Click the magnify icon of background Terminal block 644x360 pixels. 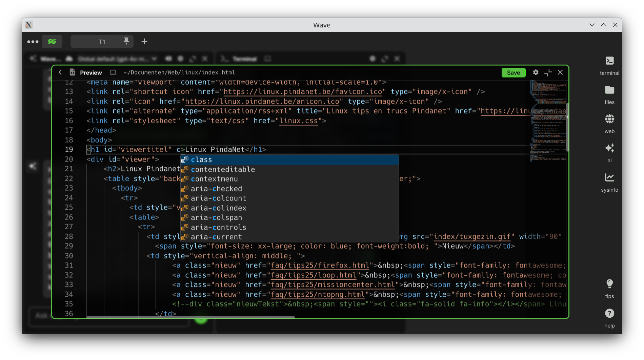[x=385, y=59]
